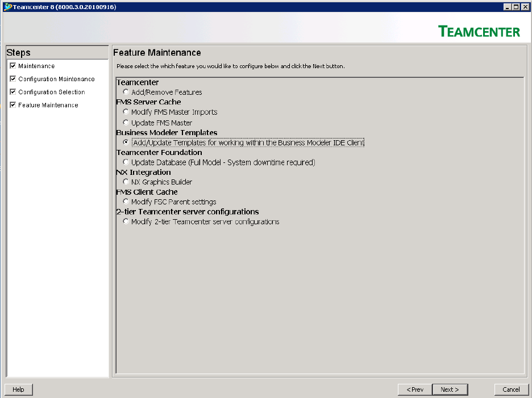Select Update FMS Master radio button
The image size is (532, 398).
pos(126,123)
